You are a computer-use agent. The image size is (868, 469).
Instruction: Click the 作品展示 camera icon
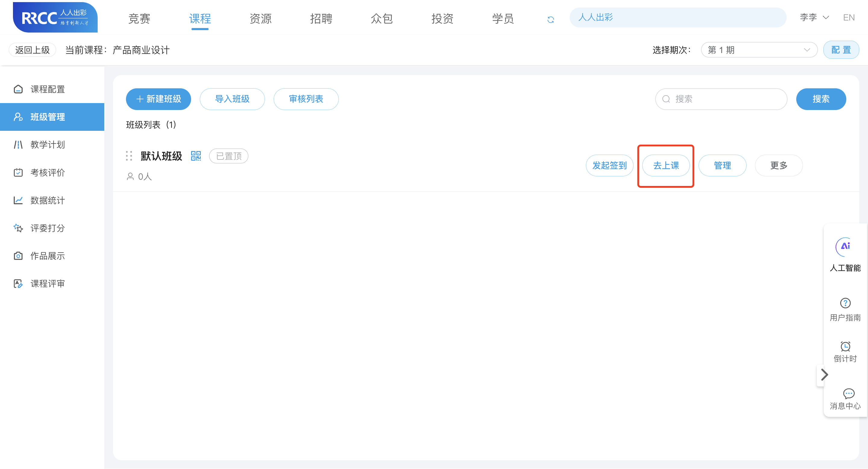[18, 256]
